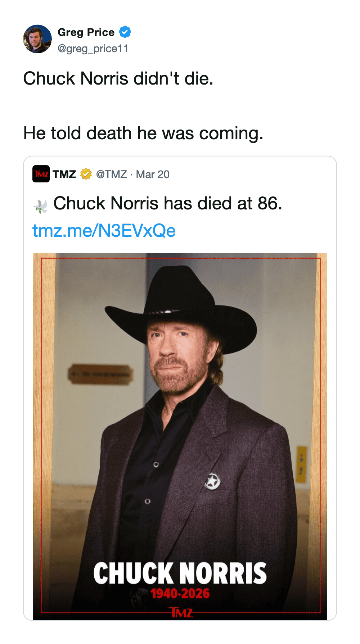The image size is (360, 644).
Task: Click the Greg Price display name
Action: tap(86, 32)
